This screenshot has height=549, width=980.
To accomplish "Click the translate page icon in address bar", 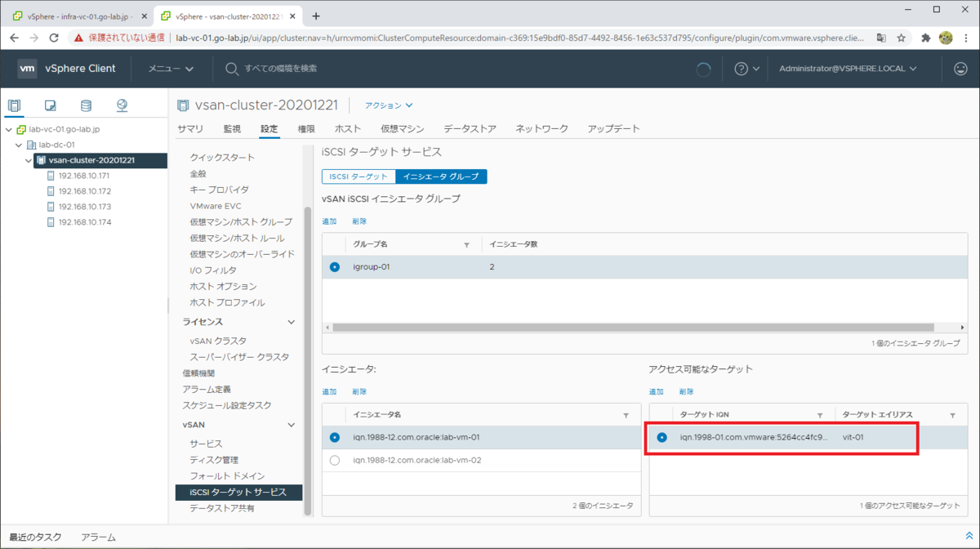I will tap(881, 38).
